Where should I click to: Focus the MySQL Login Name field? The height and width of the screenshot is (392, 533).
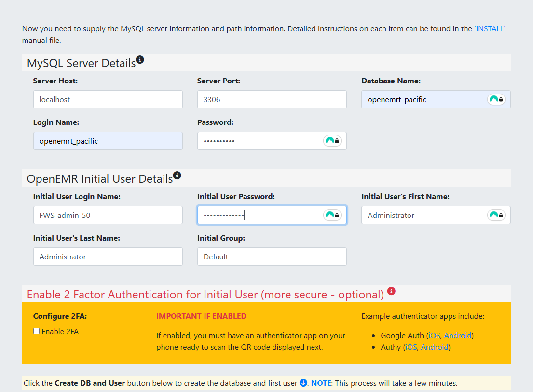pyautogui.click(x=108, y=141)
